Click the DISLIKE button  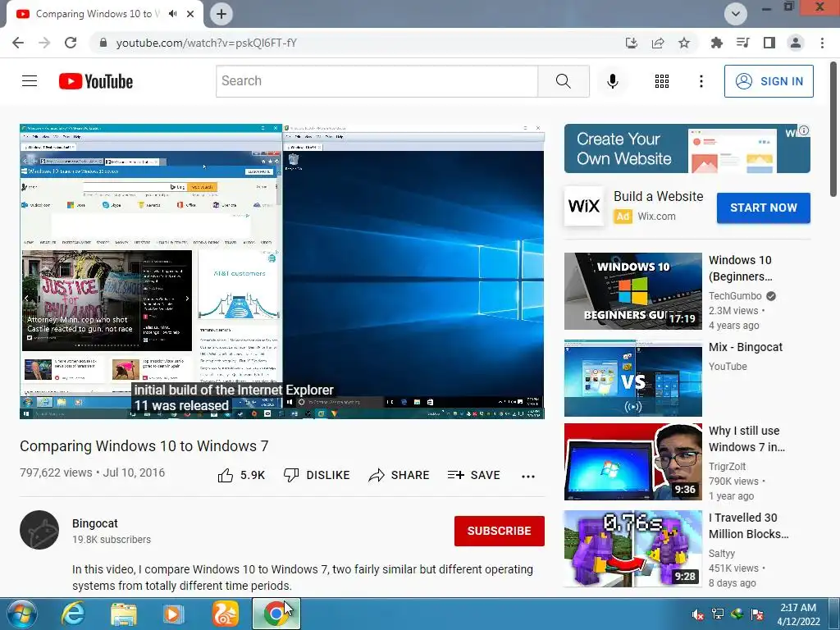(317, 475)
